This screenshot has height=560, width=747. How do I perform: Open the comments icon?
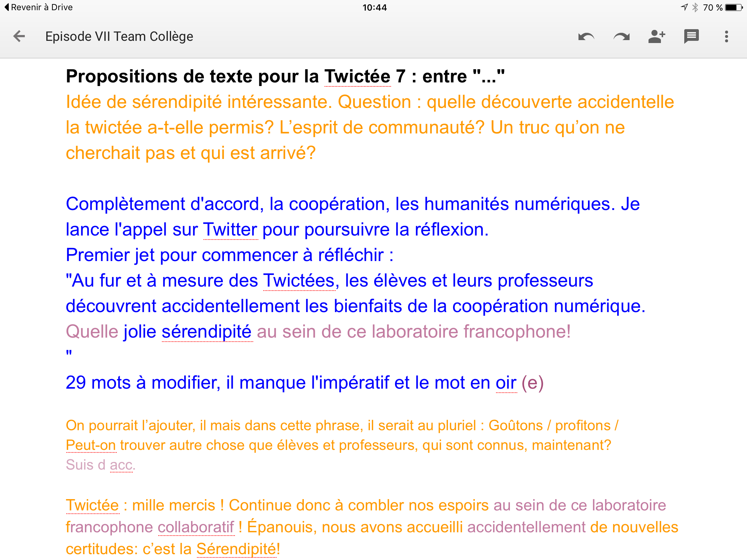click(x=691, y=36)
